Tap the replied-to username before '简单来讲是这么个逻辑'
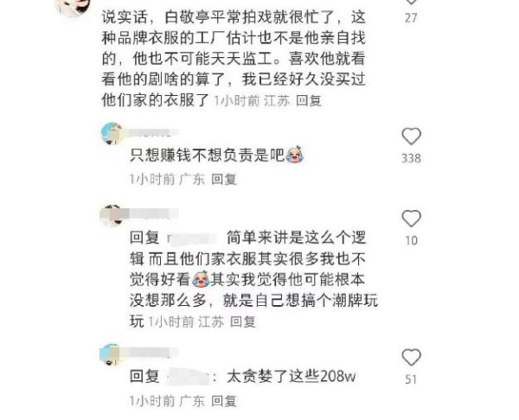The image size is (519, 420). point(193,239)
